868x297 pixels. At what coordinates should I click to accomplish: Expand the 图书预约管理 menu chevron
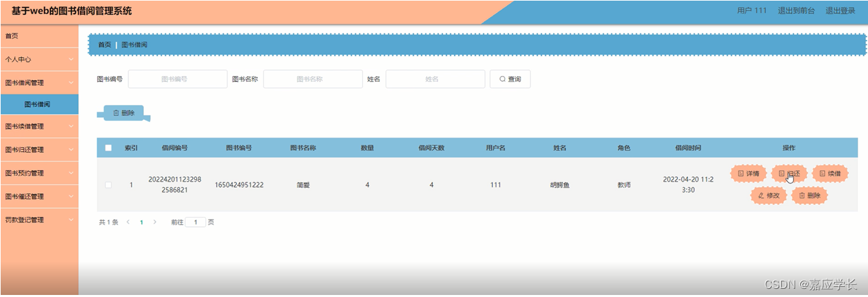[71, 173]
